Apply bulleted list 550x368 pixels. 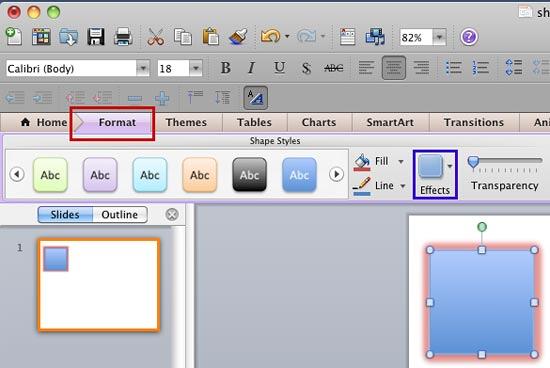(453, 68)
